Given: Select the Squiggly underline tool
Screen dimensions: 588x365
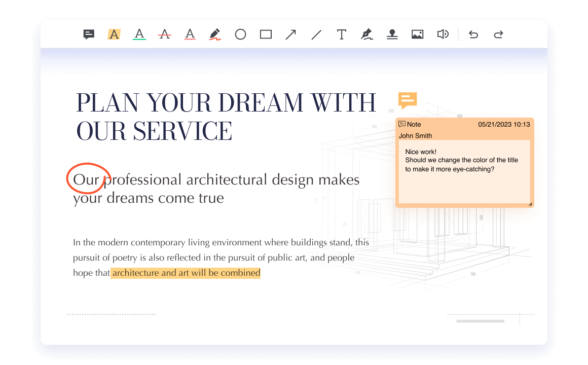Looking at the screenshot, I should point(190,34).
